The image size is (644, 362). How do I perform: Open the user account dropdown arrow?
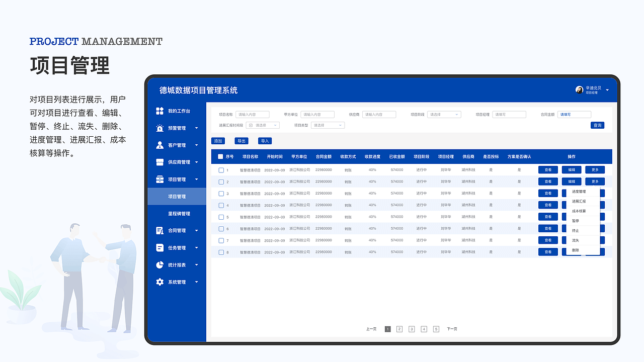click(607, 90)
